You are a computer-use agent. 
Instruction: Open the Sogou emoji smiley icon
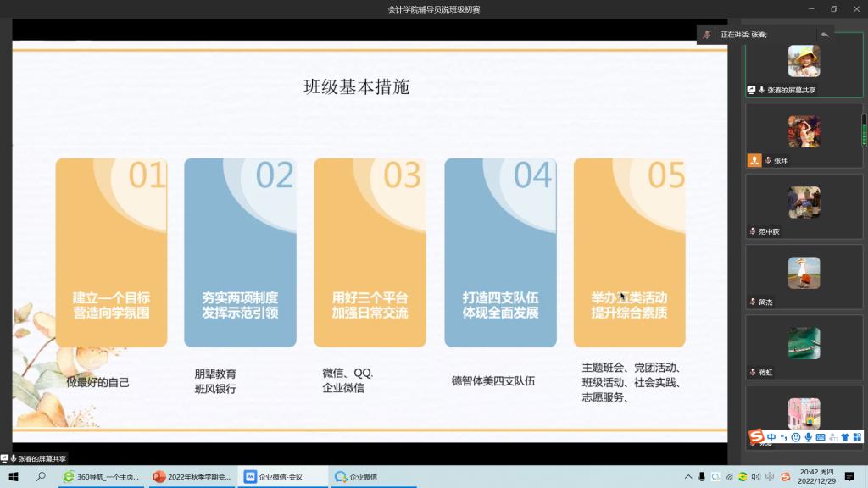pos(795,437)
